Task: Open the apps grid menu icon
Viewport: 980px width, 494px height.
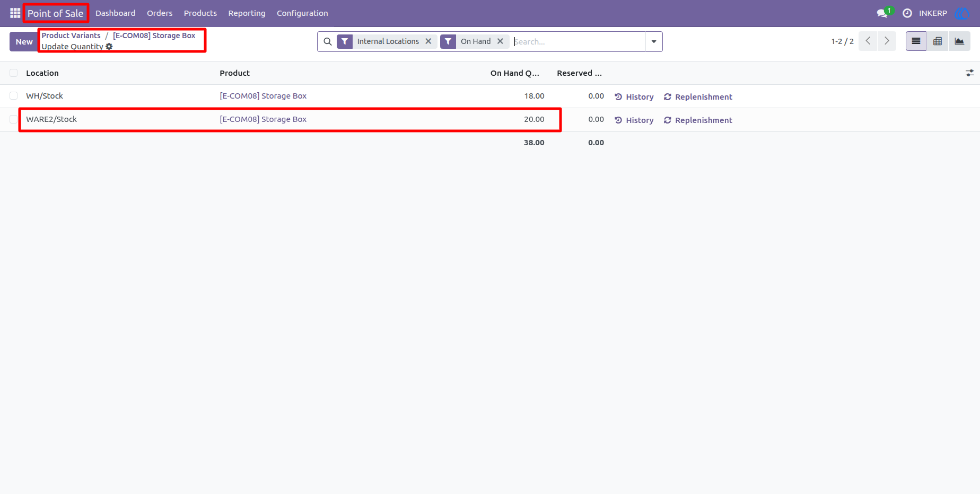Action: coord(15,13)
